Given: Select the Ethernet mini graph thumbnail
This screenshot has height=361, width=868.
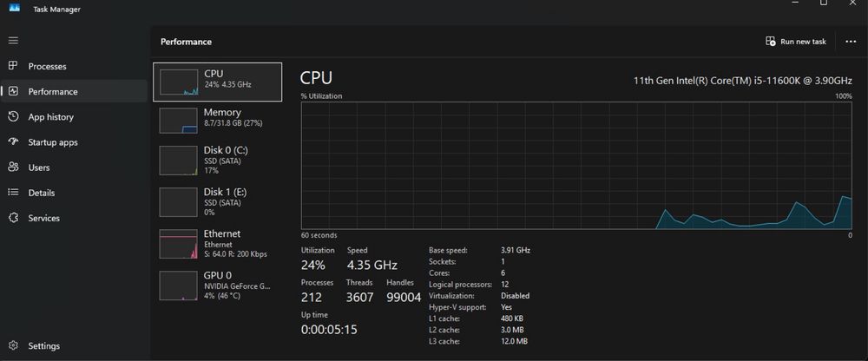Looking at the screenshot, I should (x=178, y=244).
